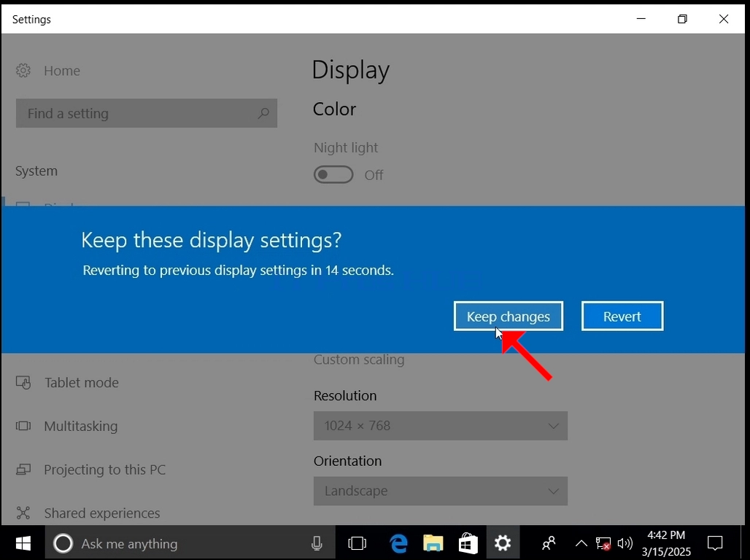Toggle the Night light switch
This screenshot has height=560, width=750.
[x=333, y=174]
